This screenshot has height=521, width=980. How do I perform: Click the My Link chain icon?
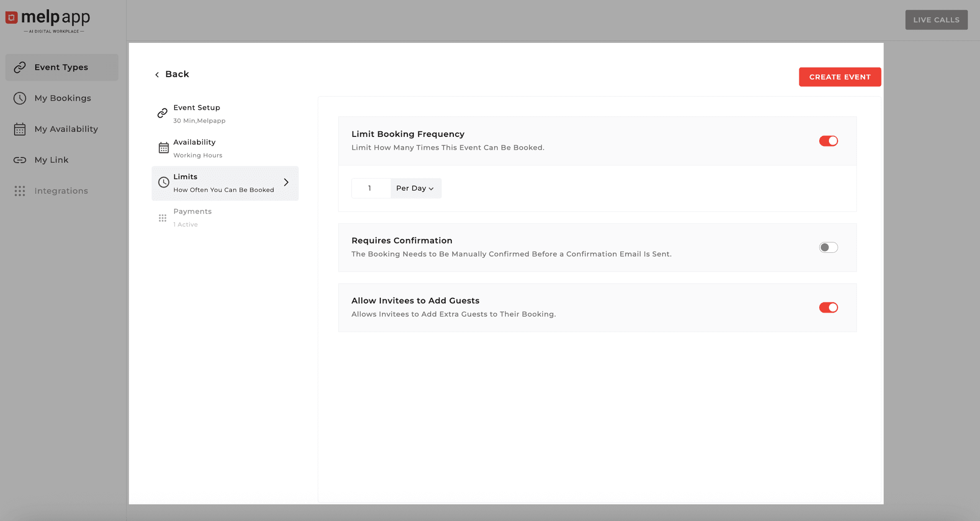[x=20, y=160]
